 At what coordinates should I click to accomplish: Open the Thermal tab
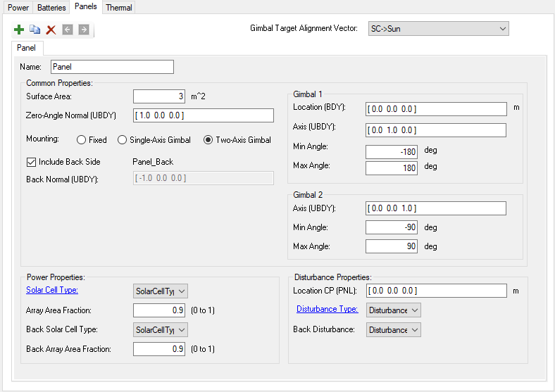[118, 8]
